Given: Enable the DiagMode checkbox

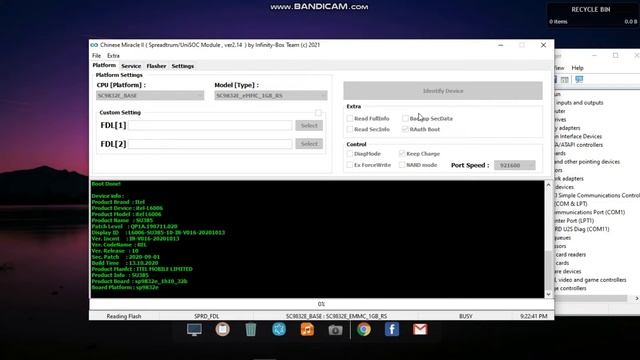Looking at the screenshot, I should coord(350,153).
